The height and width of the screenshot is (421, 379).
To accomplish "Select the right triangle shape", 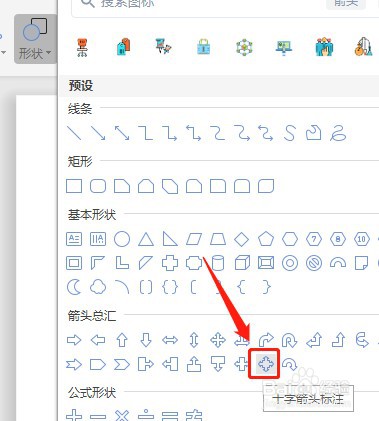I will point(170,239).
